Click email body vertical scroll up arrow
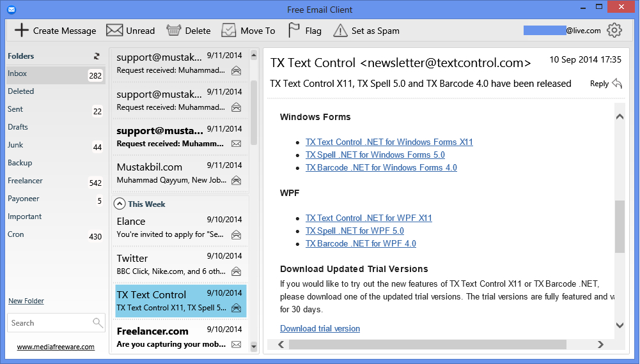 click(x=620, y=117)
